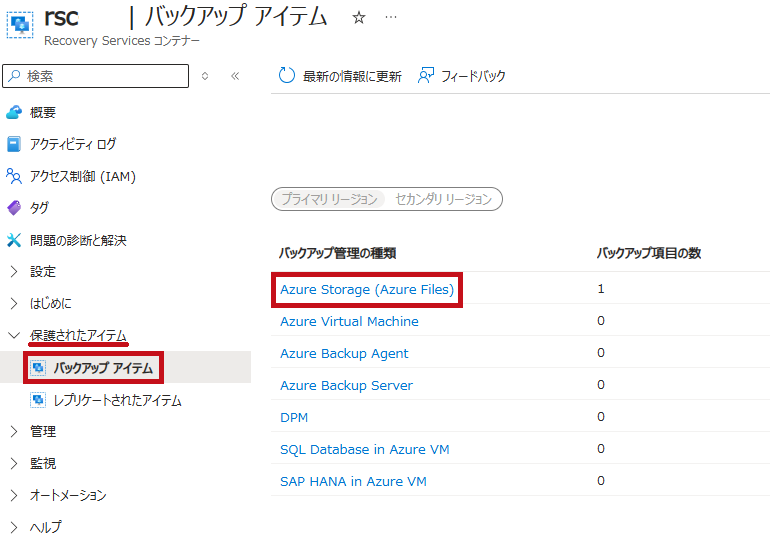Open SAP HANA in Azure VM link
The height and width of the screenshot is (543, 770).
[353, 481]
